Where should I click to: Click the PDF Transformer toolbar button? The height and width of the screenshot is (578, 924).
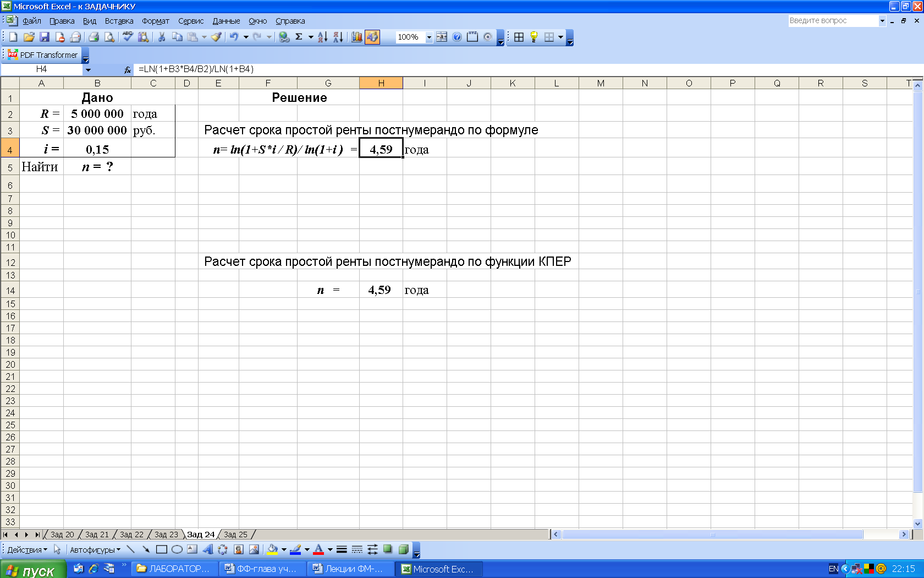[43, 55]
